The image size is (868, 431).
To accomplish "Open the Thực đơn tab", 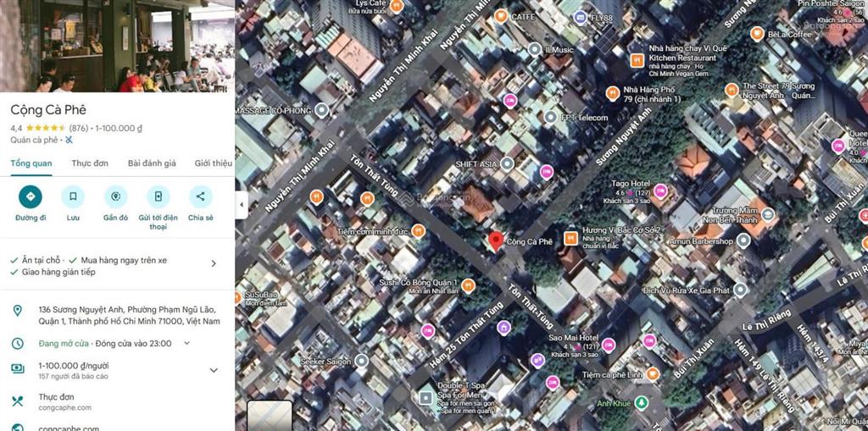I will 90,163.
